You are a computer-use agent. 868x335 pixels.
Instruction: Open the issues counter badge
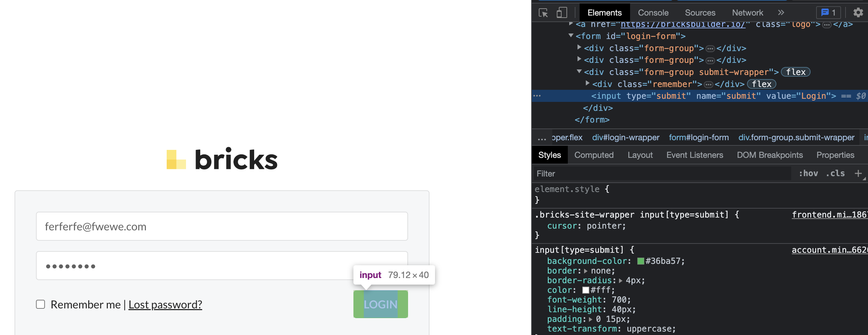828,13
